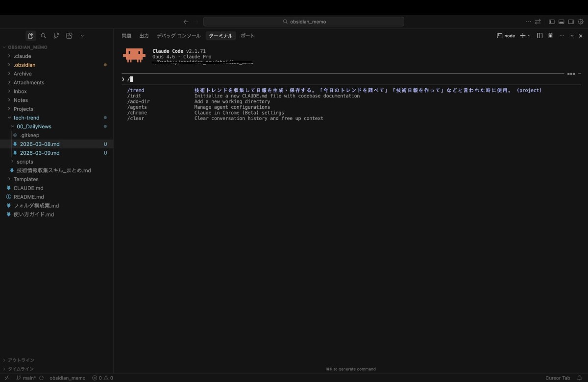Open the Explorer view icon
Screen dimensions: 588x382
pos(31,36)
